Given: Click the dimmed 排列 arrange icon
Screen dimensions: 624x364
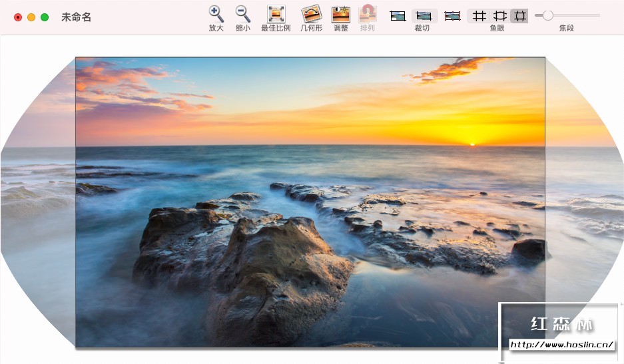Looking at the screenshot, I should pyautogui.click(x=368, y=15).
